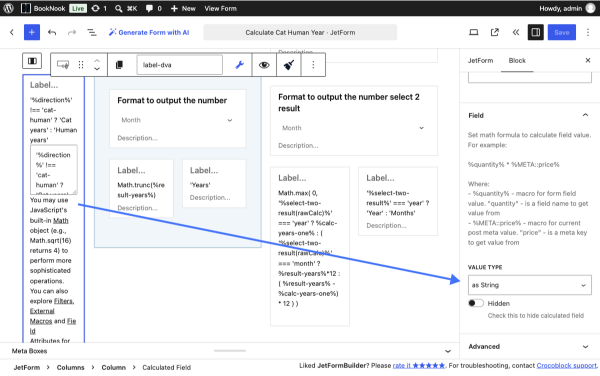The height and width of the screenshot is (376, 600).
Task: Click the JetForm breadcrumb
Action: [26, 367]
